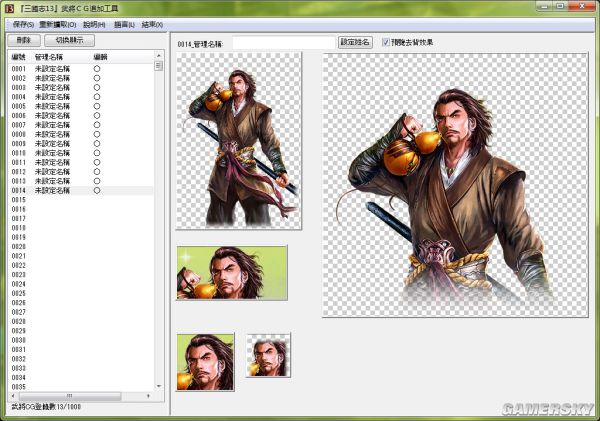Screen dimensions: 600x421
Task: Select the small transparent face portrait thumbnail
Action: pos(268,356)
